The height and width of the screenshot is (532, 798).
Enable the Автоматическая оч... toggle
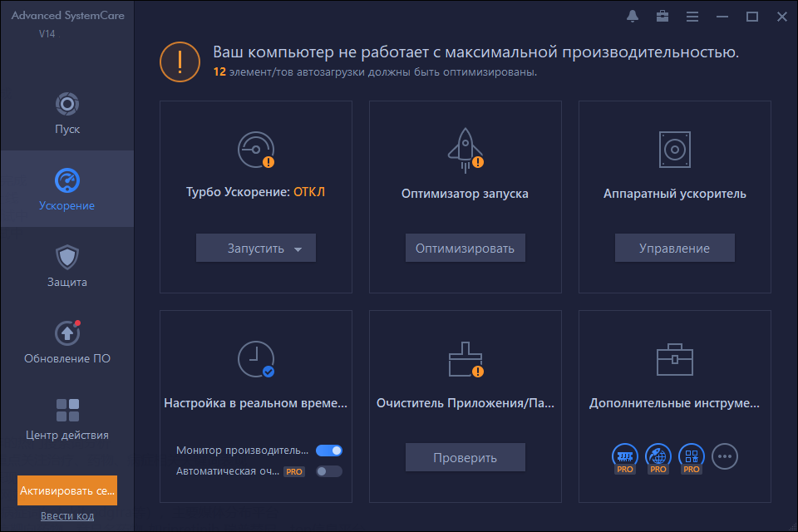[329, 471]
